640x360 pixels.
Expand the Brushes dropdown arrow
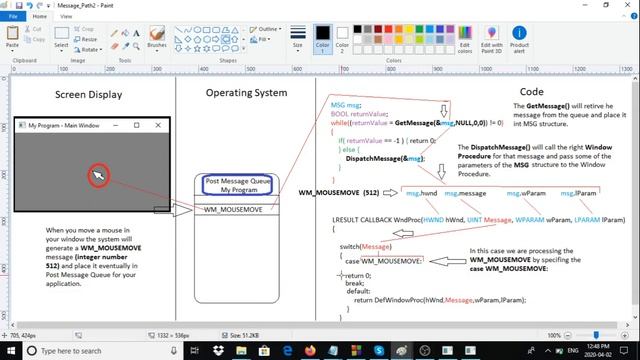tap(157, 51)
